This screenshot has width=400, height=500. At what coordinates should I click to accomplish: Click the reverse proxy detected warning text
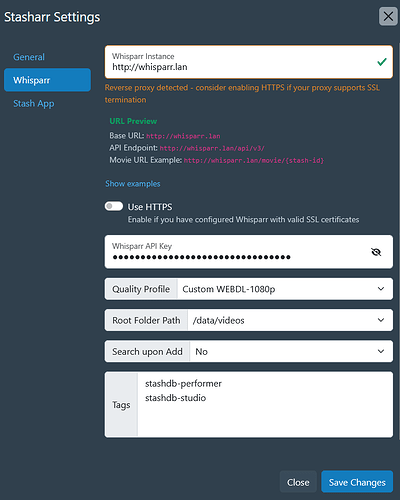[x=242, y=94]
